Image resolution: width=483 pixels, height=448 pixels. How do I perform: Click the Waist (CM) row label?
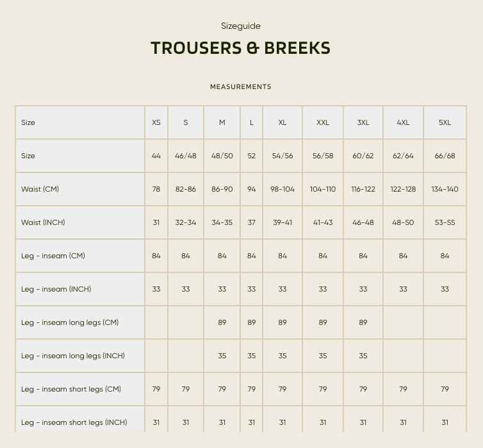point(40,189)
